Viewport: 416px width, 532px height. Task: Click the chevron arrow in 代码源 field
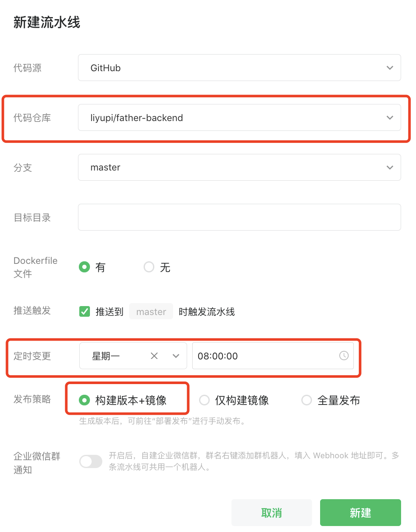(390, 68)
